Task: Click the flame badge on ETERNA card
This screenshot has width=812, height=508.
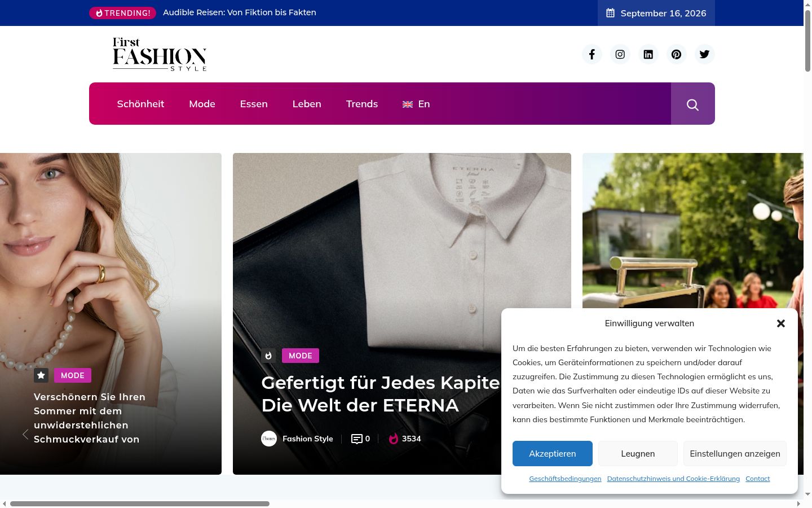Action: point(268,356)
